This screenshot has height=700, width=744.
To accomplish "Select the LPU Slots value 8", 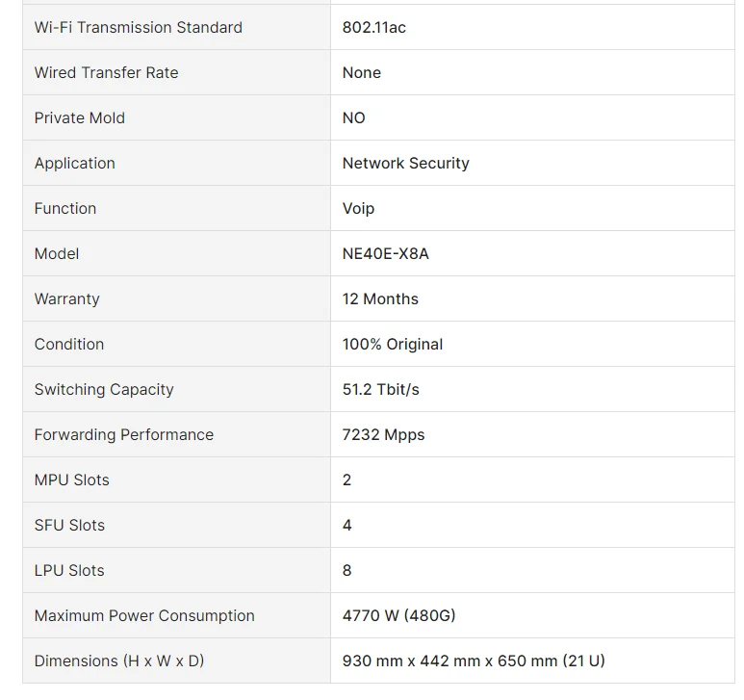I will pyautogui.click(x=346, y=570).
